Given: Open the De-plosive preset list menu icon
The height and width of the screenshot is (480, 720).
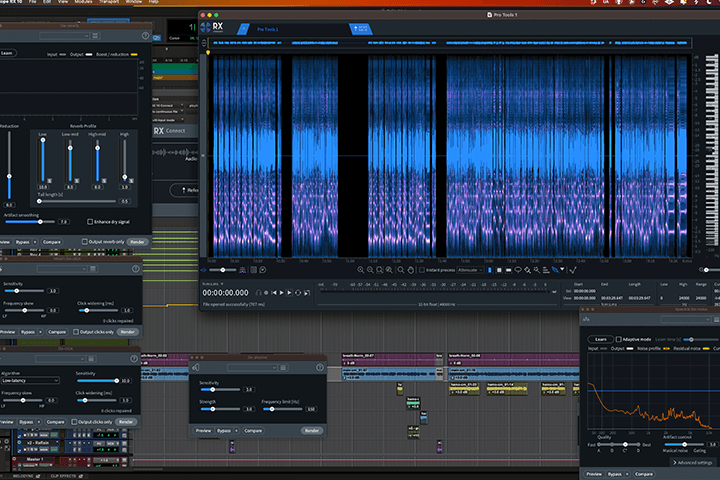Looking at the screenshot, I should [283, 367].
